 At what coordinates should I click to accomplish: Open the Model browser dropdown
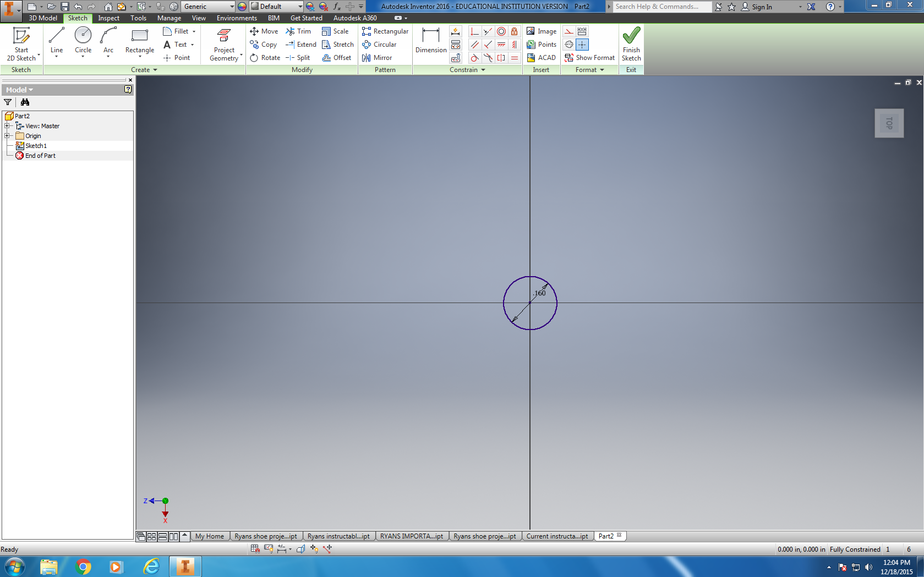[x=20, y=90]
